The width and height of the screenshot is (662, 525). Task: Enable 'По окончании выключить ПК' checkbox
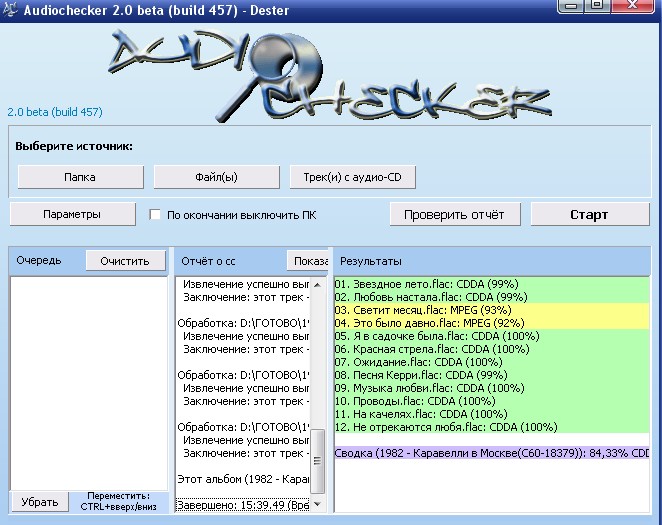[x=155, y=214]
